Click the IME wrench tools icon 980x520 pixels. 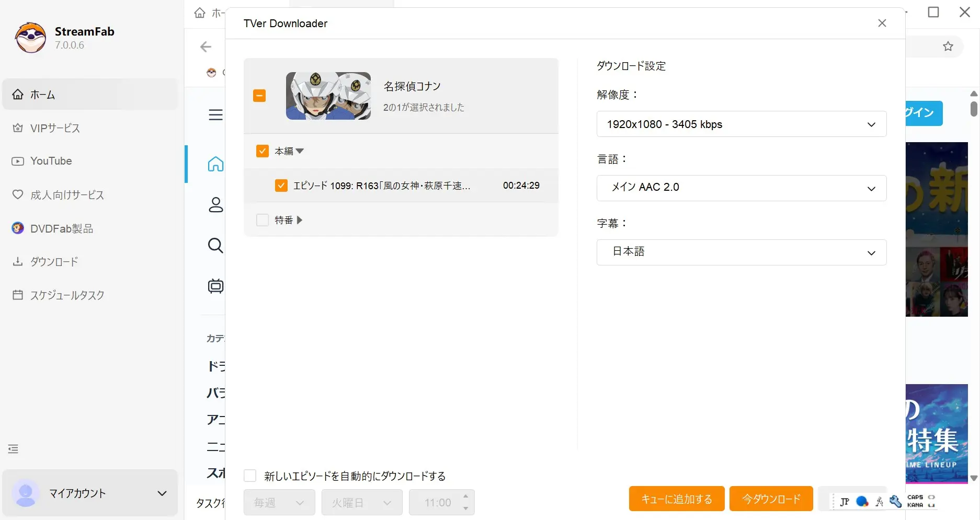(896, 502)
